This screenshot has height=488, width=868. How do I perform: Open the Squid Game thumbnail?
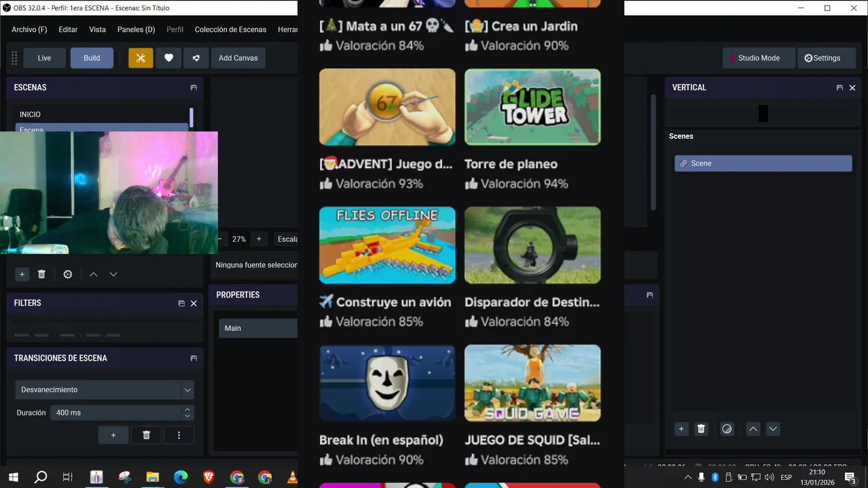[532, 383]
